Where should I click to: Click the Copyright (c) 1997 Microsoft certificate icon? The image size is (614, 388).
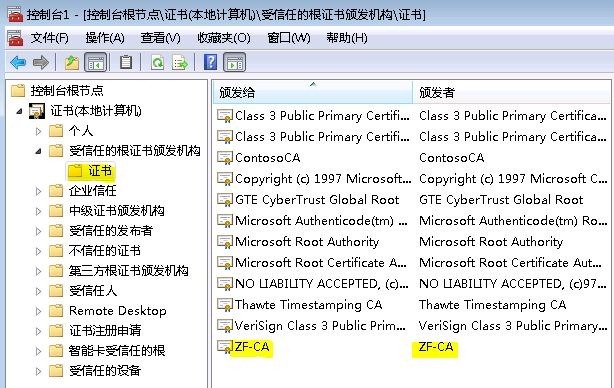(x=225, y=179)
